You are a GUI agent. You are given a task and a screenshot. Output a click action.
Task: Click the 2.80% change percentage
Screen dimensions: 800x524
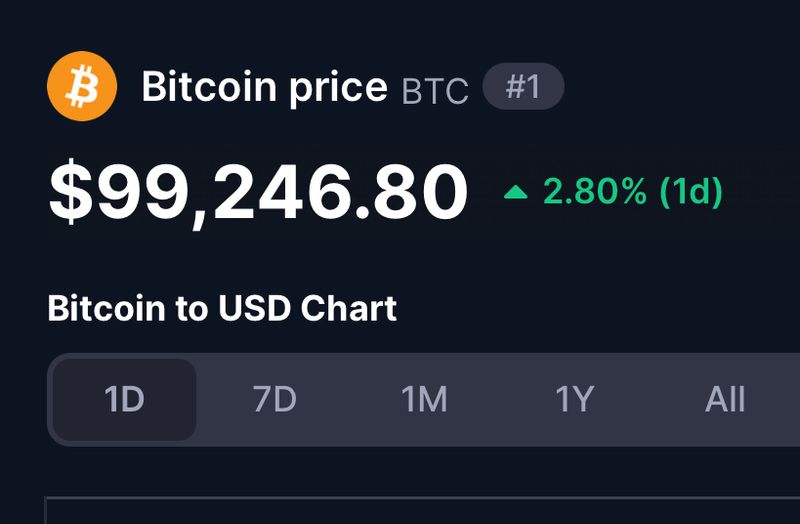(594, 192)
